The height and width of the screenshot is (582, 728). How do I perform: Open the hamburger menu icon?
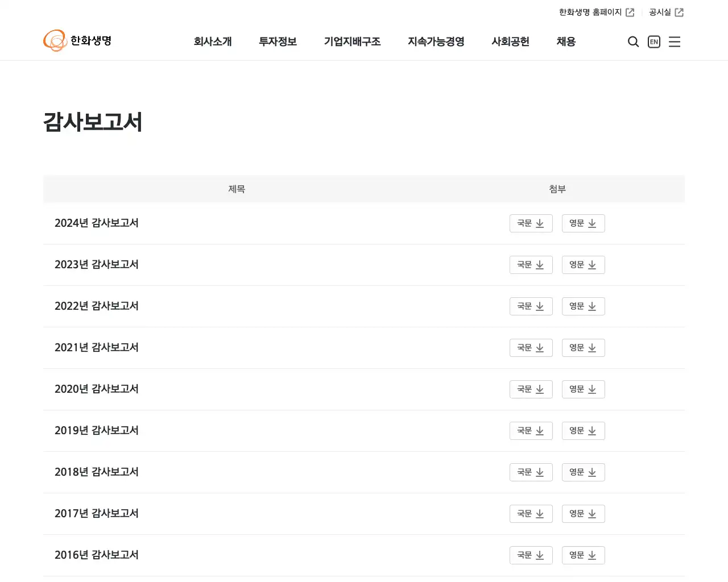(x=675, y=41)
